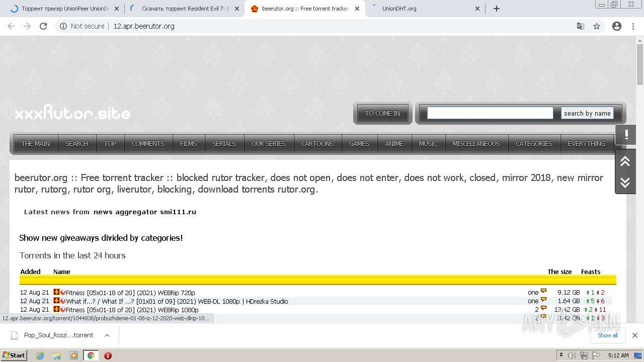
Task: Open OUR SERIES category
Action: pyautogui.click(x=269, y=143)
